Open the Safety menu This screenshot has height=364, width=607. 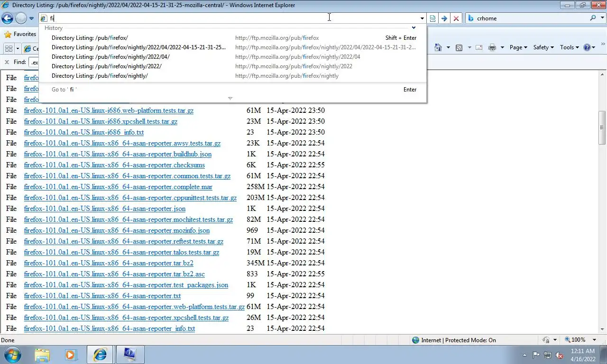543,47
